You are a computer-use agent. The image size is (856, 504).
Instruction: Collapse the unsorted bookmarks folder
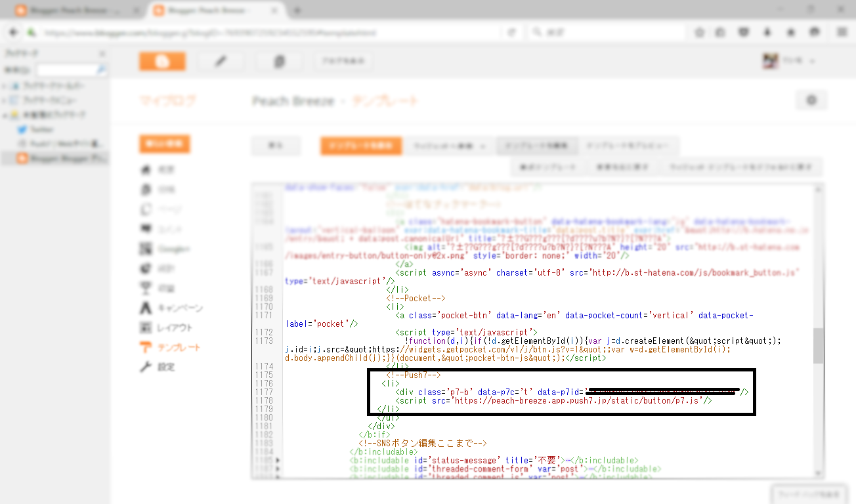(x=5, y=115)
